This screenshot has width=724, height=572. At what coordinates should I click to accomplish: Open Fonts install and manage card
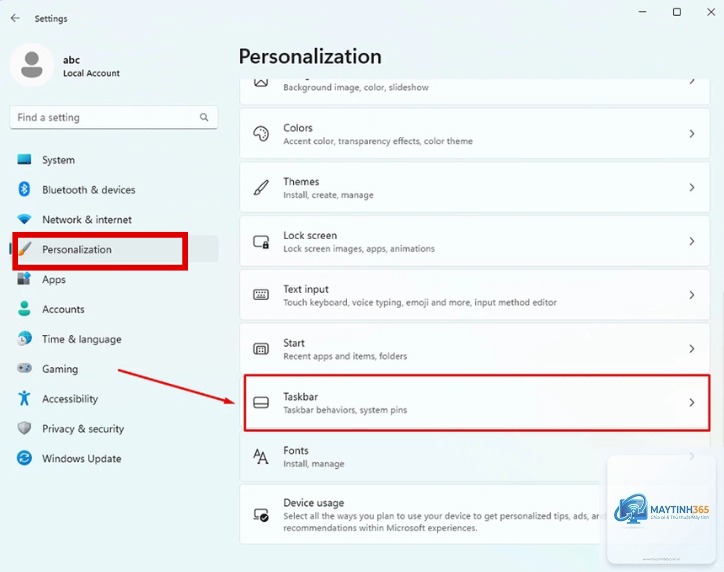click(x=475, y=457)
